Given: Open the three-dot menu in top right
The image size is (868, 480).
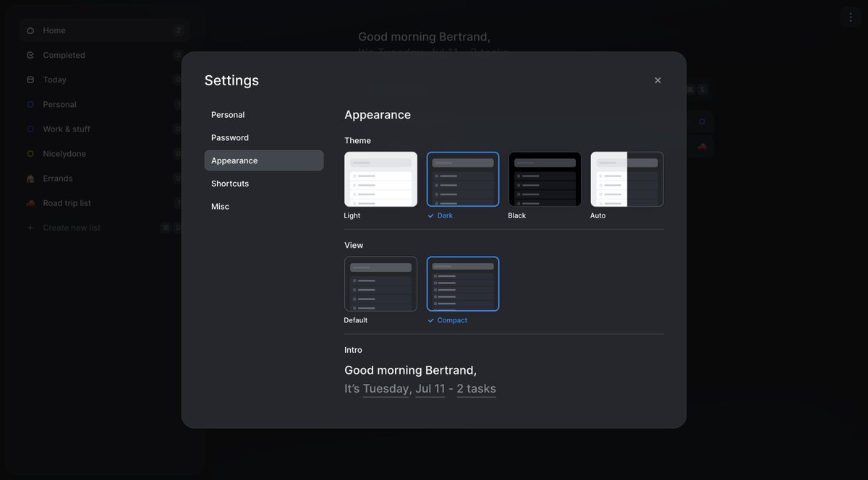Looking at the screenshot, I should (x=850, y=17).
